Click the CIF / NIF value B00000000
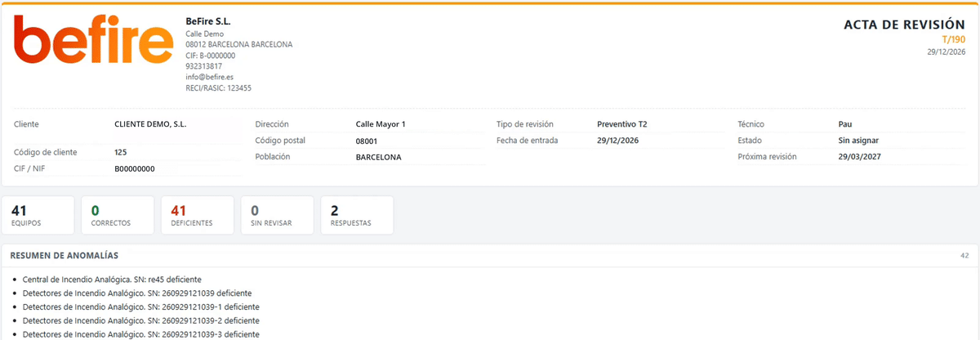The image size is (980, 340). 135,168
